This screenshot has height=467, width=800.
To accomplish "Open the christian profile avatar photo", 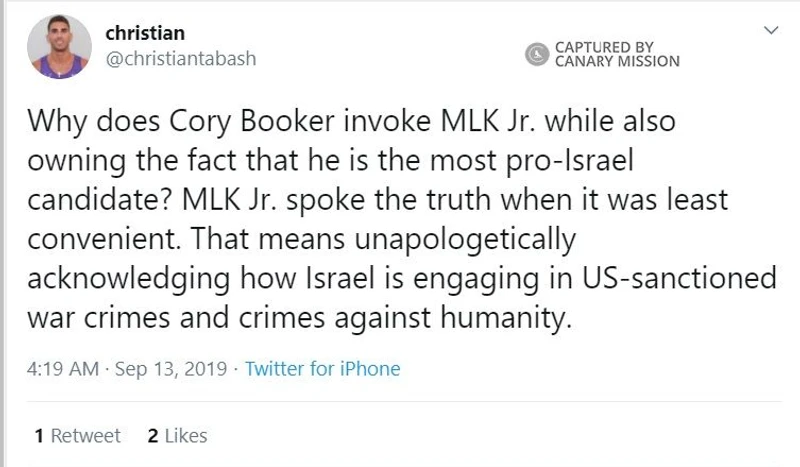I will tap(59, 47).
